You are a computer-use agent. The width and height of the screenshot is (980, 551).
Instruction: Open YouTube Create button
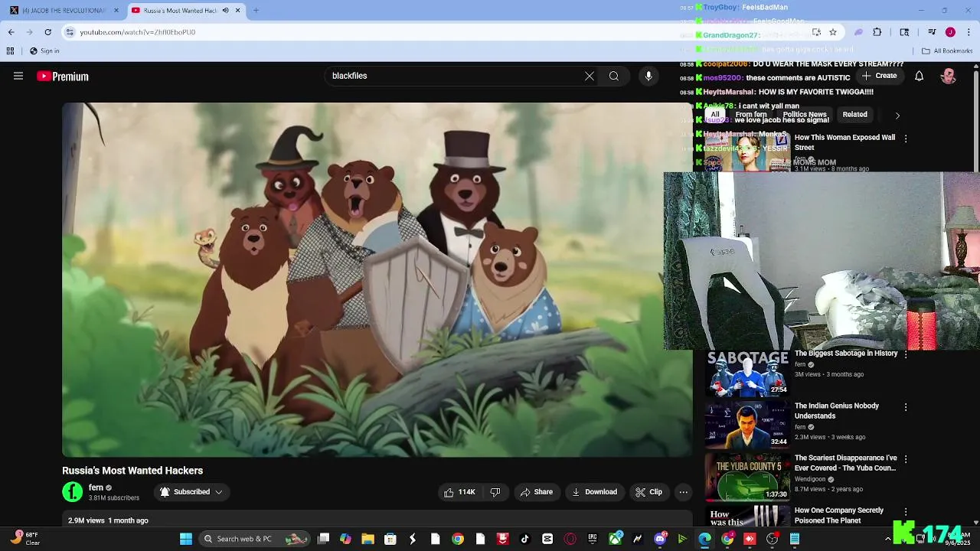(x=879, y=76)
